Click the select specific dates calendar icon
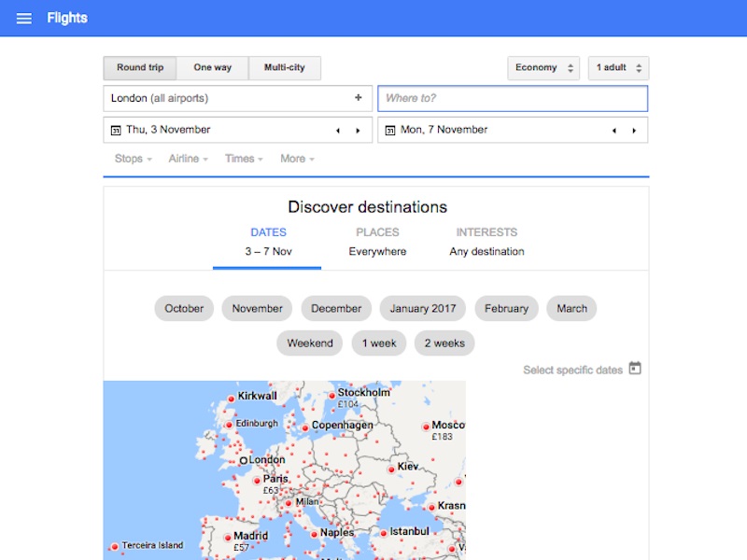Screen dimensions: 747x560 (x=635, y=369)
